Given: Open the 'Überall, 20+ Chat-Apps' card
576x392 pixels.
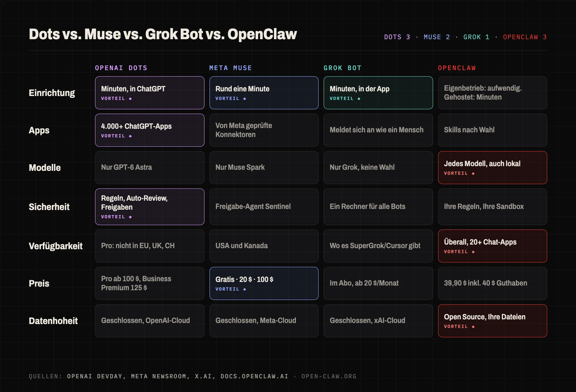Looking at the screenshot, I should [x=492, y=246].
